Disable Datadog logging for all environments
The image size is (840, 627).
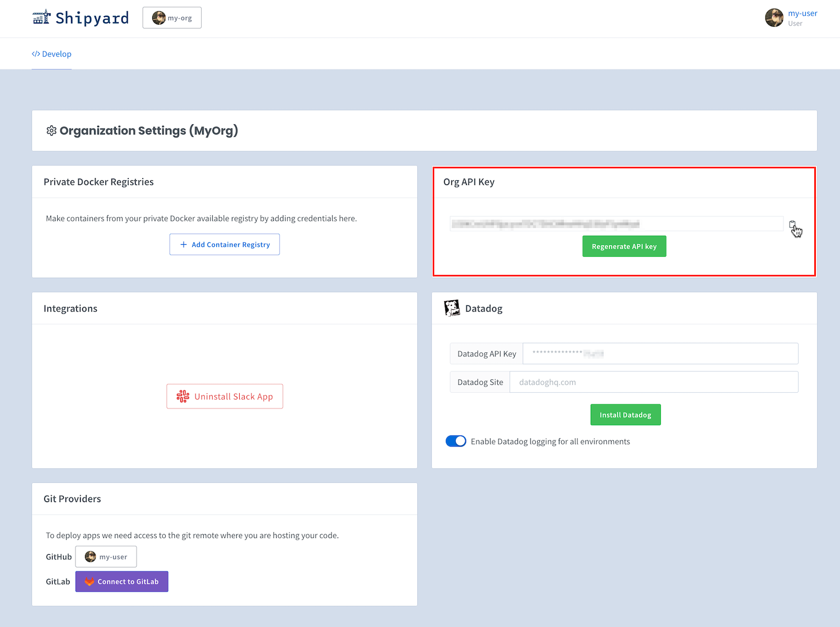pyautogui.click(x=455, y=441)
